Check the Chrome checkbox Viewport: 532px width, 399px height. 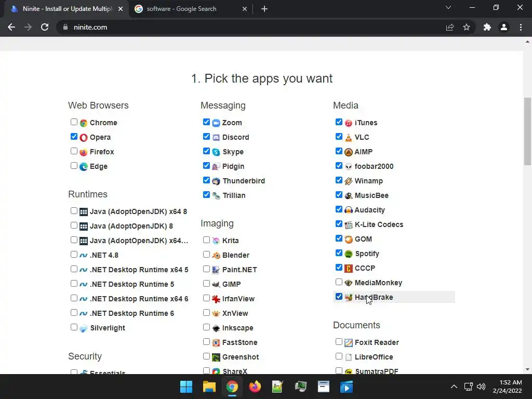coord(74,122)
